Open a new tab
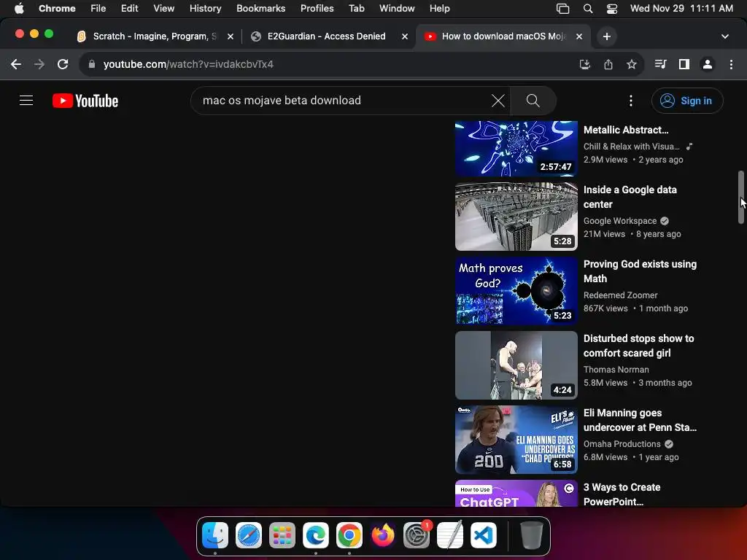 [606, 36]
